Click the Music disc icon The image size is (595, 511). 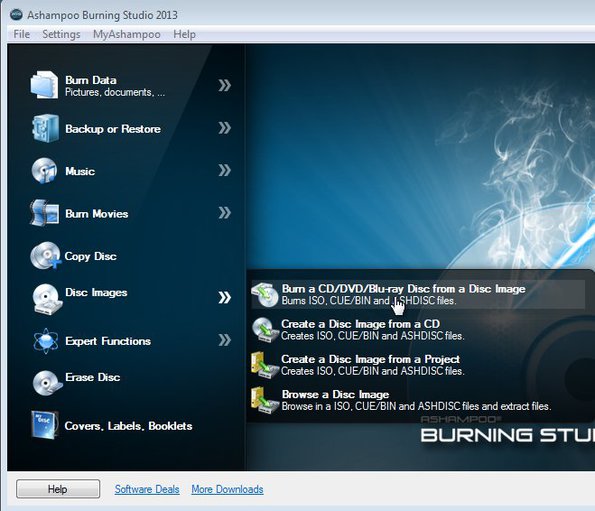[x=44, y=171]
